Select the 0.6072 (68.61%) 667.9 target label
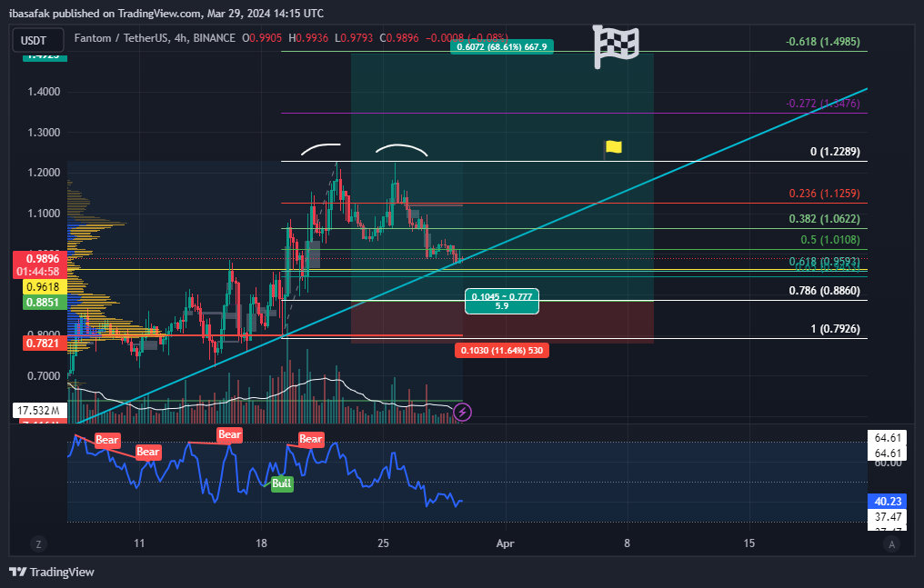Image resolution: width=924 pixels, height=588 pixels. click(501, 46)
